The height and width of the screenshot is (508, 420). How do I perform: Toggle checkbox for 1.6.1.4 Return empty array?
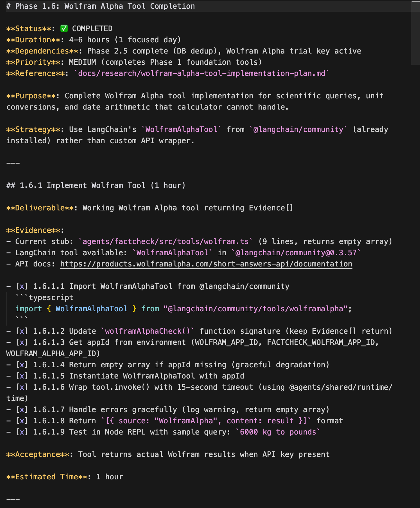coord(22,365)
